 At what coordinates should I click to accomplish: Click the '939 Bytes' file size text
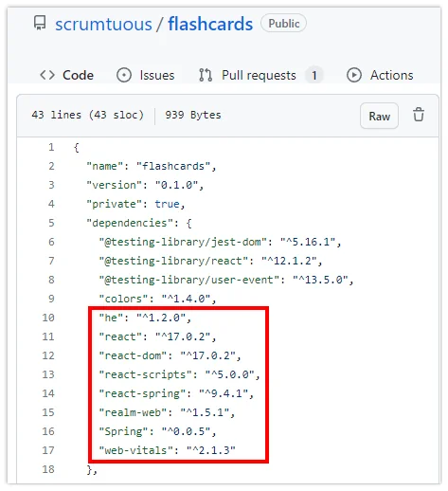[193, 115]
